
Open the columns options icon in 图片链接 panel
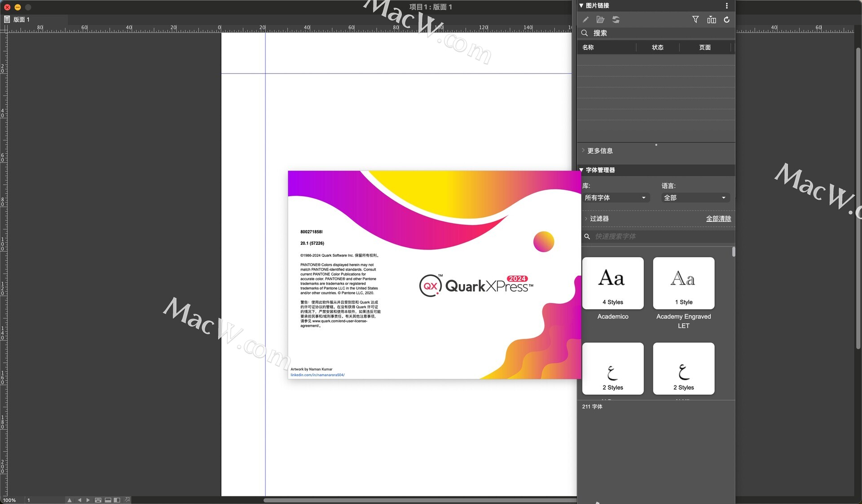(x=712, y=20)
